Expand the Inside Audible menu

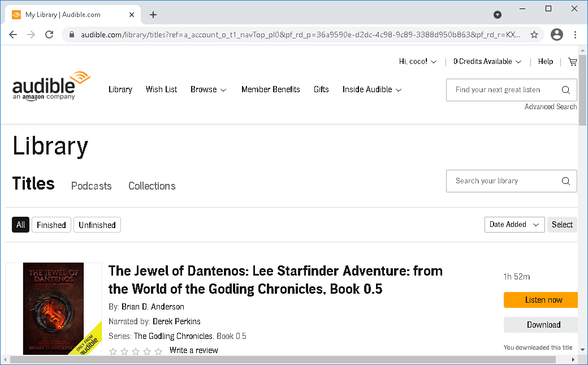372,89
